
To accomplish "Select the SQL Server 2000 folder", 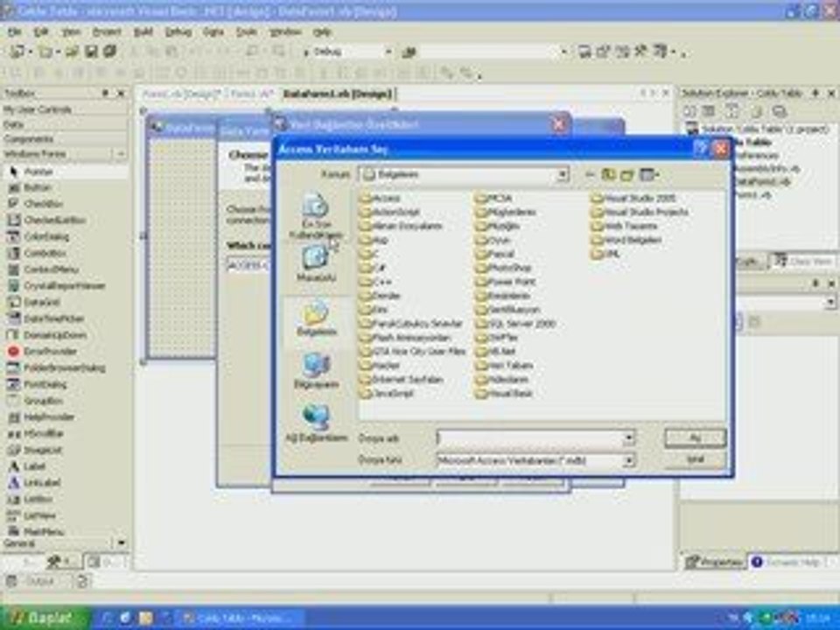I will [x=516, y=324].
